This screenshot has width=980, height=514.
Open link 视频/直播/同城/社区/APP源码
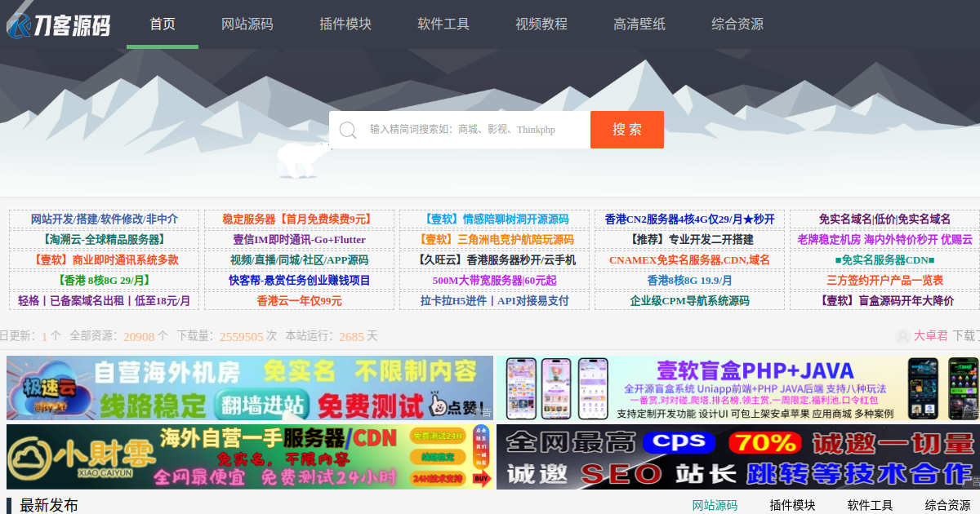299,260
